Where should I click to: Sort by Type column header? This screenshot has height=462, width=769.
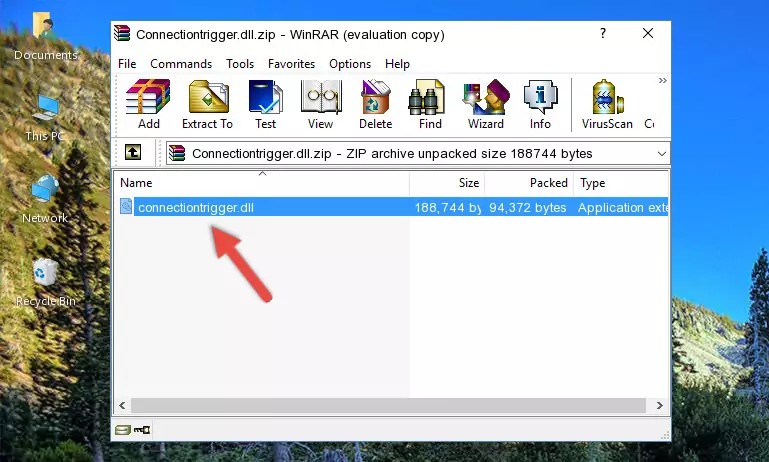click(621, 183)
